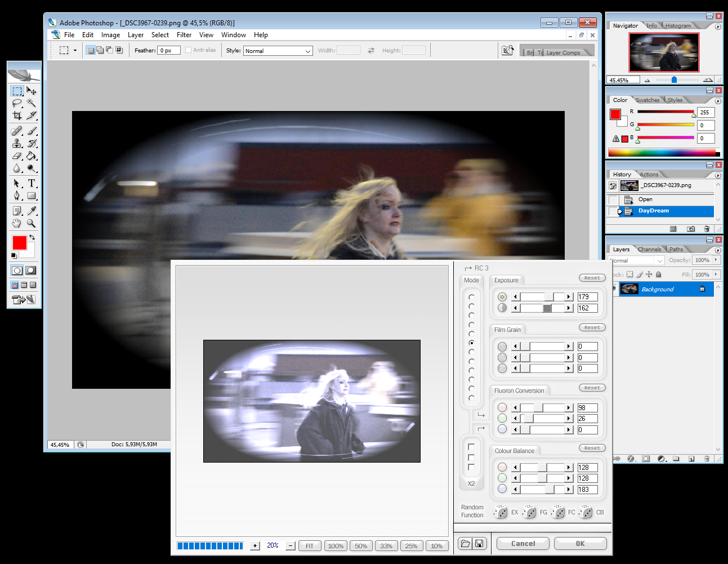Open the Style dropdown set to Normal
The width and height of the screenshot is (728, 564).
pos(278,51)
